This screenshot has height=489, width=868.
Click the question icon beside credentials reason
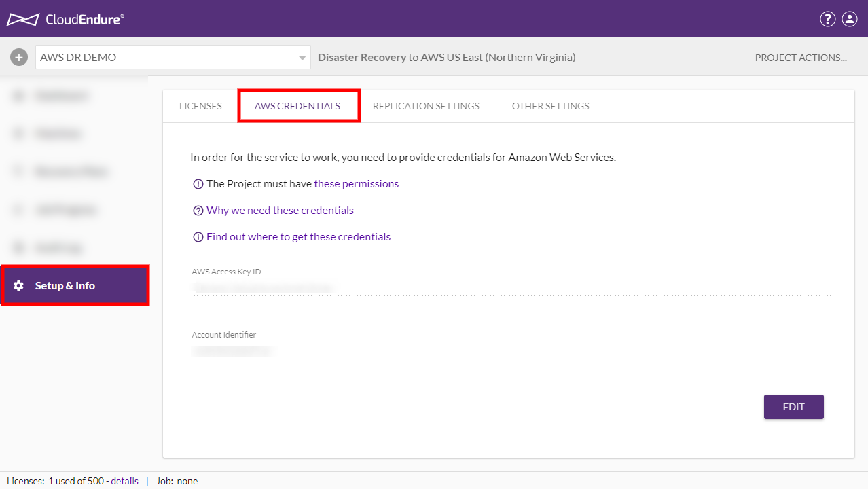coord(198,211)
